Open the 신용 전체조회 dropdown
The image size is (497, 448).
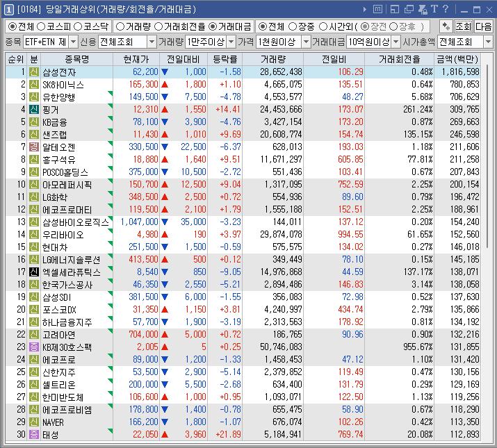(x=152, y=42)
